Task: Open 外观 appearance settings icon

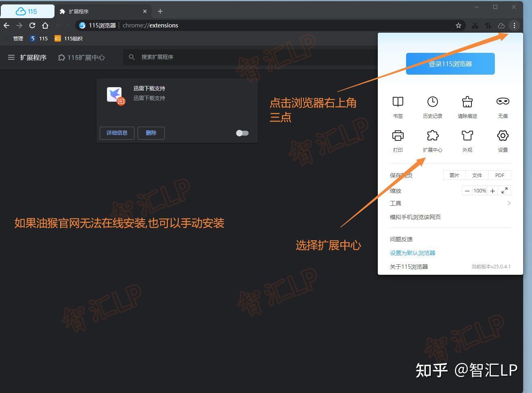Action: [x=467, y=140]
